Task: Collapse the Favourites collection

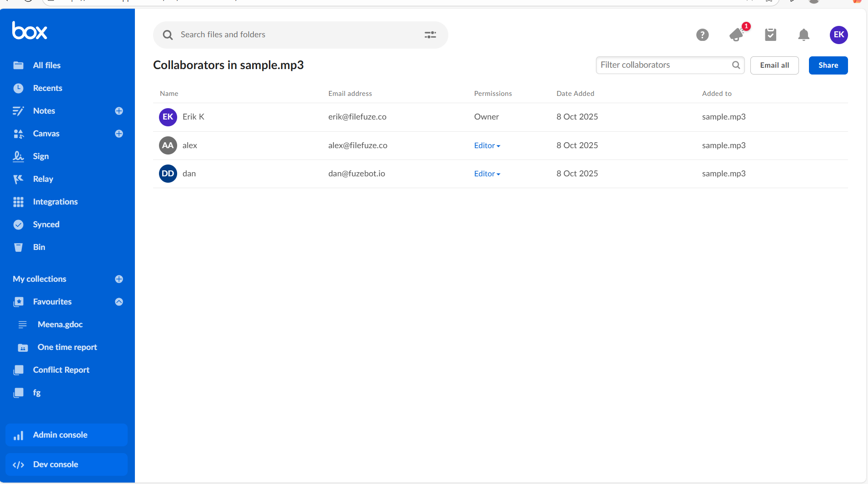Action: click(x=119, y=302)
